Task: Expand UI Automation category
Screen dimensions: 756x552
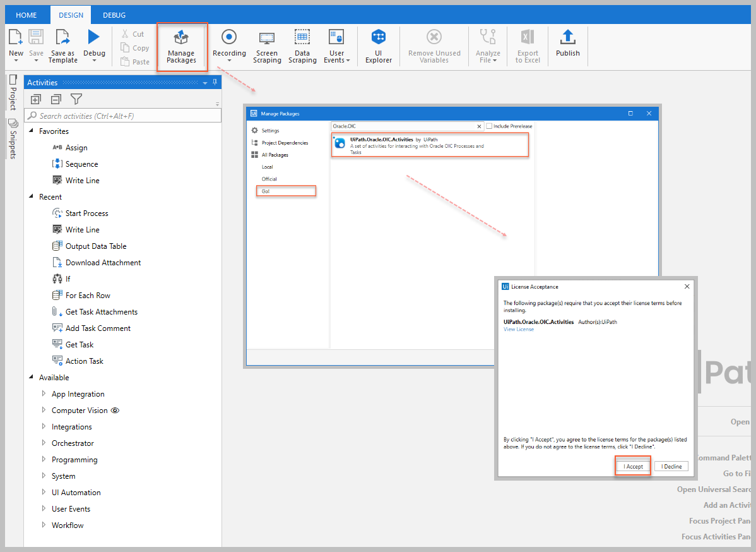Action: [44, 492]
